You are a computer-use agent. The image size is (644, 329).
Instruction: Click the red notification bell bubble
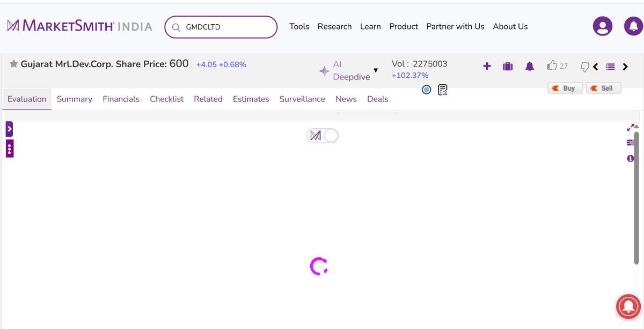(x=629, y=305)
